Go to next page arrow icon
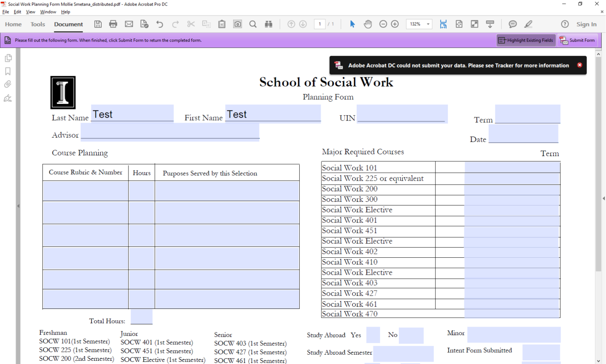 [x=303, y=24]
